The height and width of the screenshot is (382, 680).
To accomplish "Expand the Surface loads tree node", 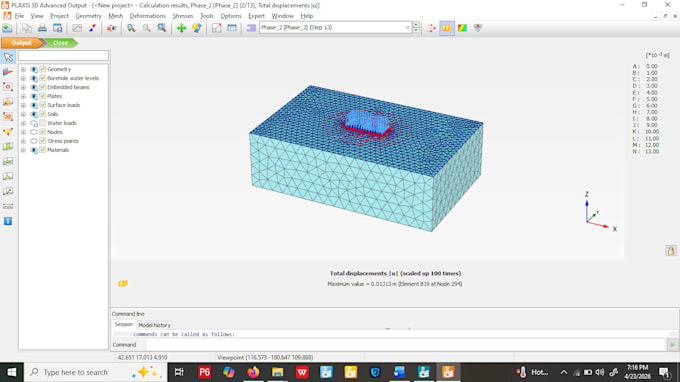I will [x=23, y=105].
